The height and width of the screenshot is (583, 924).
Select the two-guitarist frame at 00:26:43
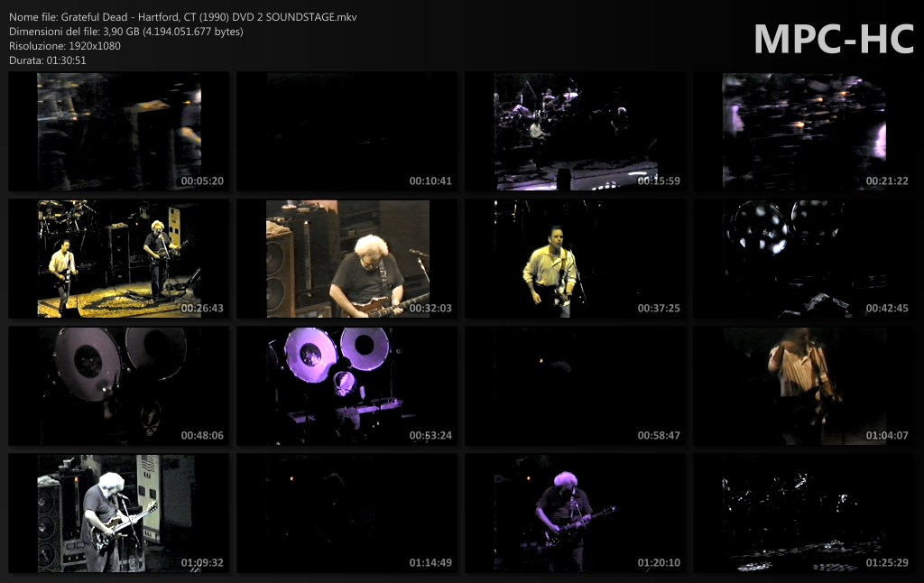[x=118, y=259]
